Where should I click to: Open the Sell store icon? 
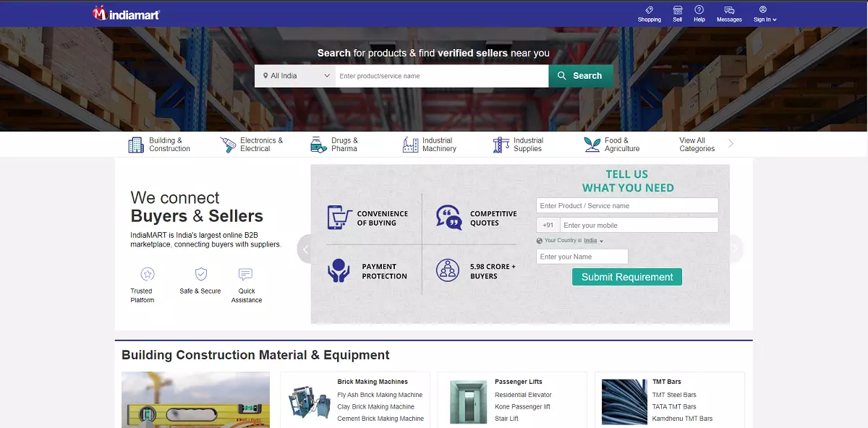tap(677, 10)
